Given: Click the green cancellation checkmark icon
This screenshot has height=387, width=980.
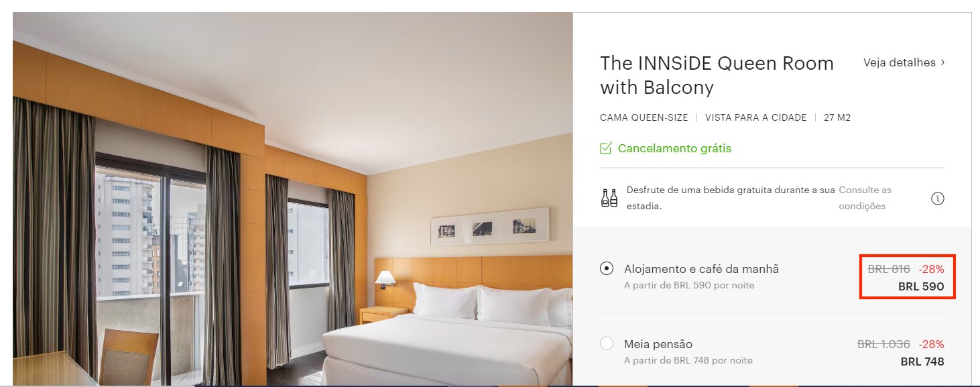Looking at the screenshot, I should [606, 148].
